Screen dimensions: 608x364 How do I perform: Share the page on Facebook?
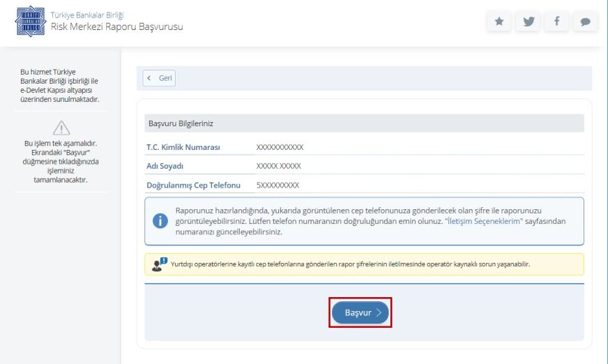point(557,21)
